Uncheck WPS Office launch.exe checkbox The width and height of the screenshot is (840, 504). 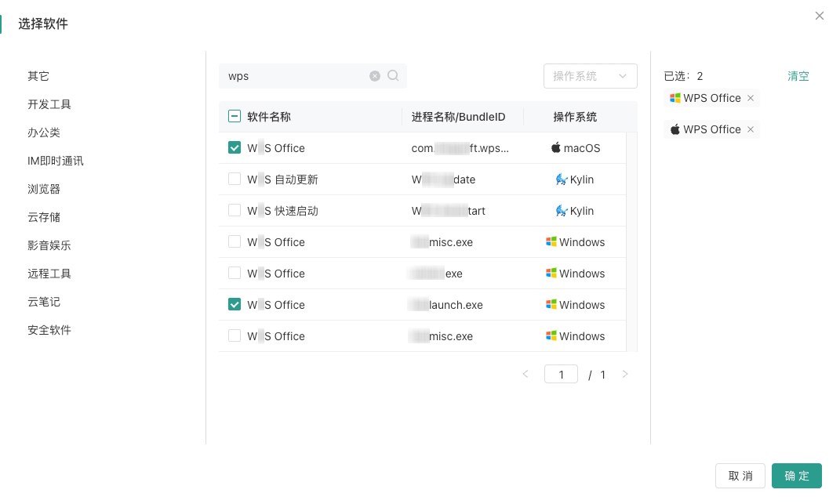(235, 304)
